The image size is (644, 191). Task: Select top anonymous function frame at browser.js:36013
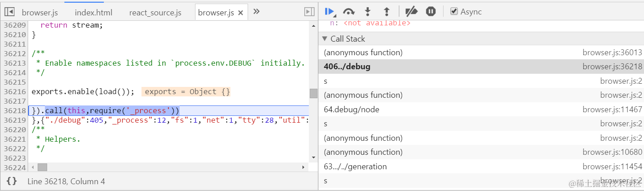tap(481, 53)
